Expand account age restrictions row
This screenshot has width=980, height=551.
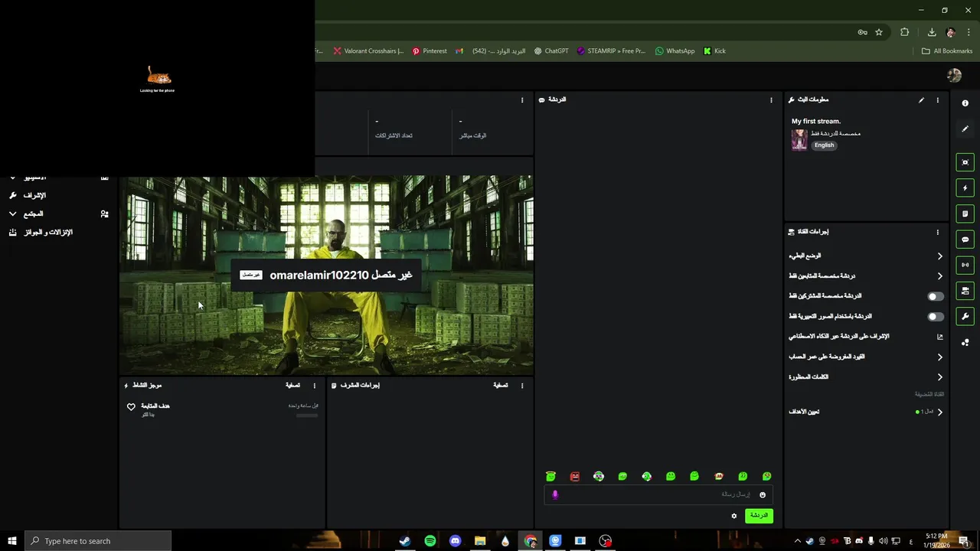(866, 357)
